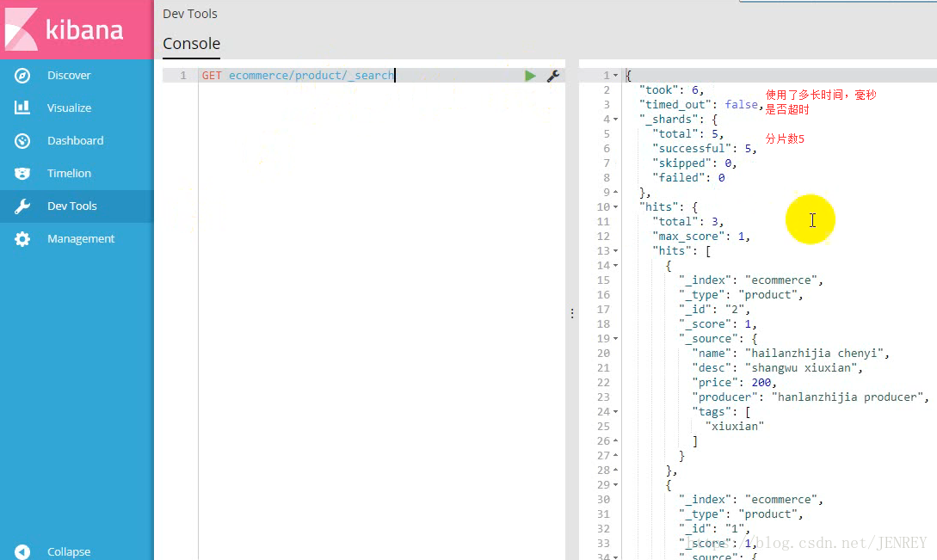Collapse hits array at line 13
Image resolution: width=937 pixels, height=560 pixels.
coord(615,251)
